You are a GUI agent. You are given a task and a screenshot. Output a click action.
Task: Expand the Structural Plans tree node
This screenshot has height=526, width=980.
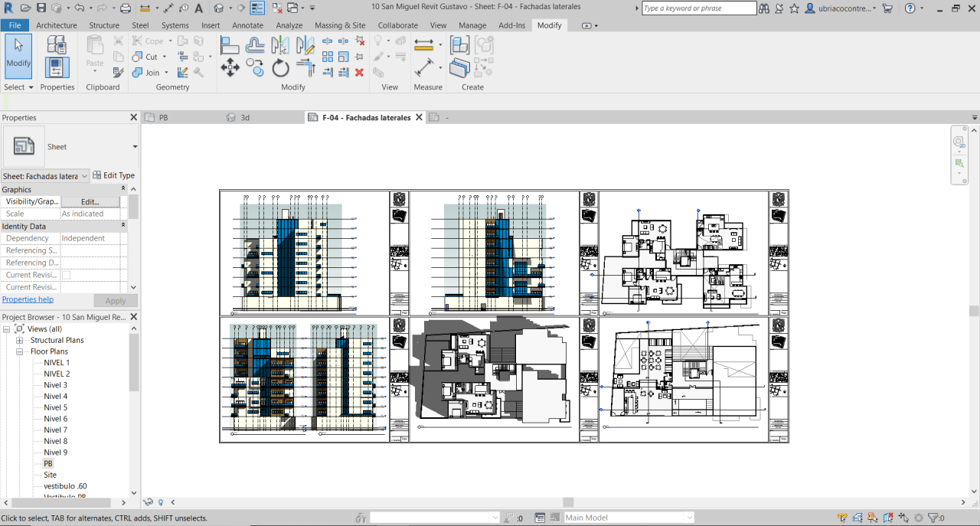[x=19, y=340]
